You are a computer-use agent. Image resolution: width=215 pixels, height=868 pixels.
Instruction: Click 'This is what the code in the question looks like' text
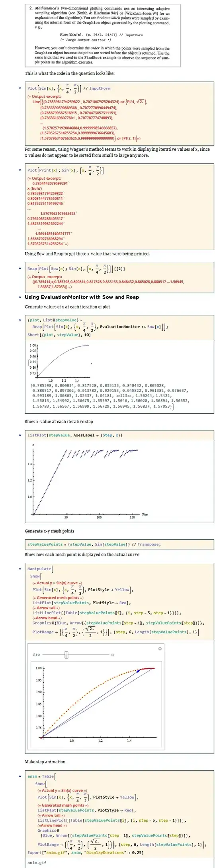pos(70,73)
